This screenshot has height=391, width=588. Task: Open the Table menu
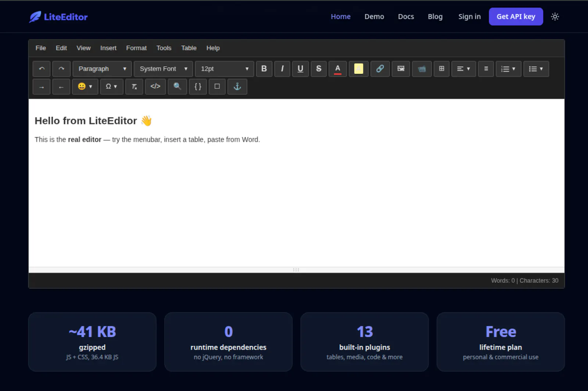(189, 48)
